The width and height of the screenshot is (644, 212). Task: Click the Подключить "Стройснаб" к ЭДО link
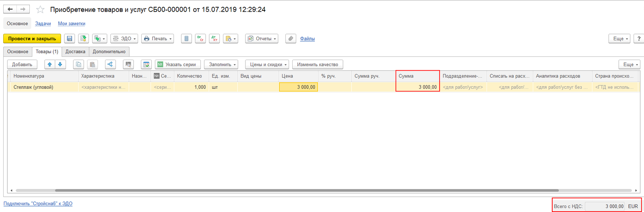coord(38,204)
